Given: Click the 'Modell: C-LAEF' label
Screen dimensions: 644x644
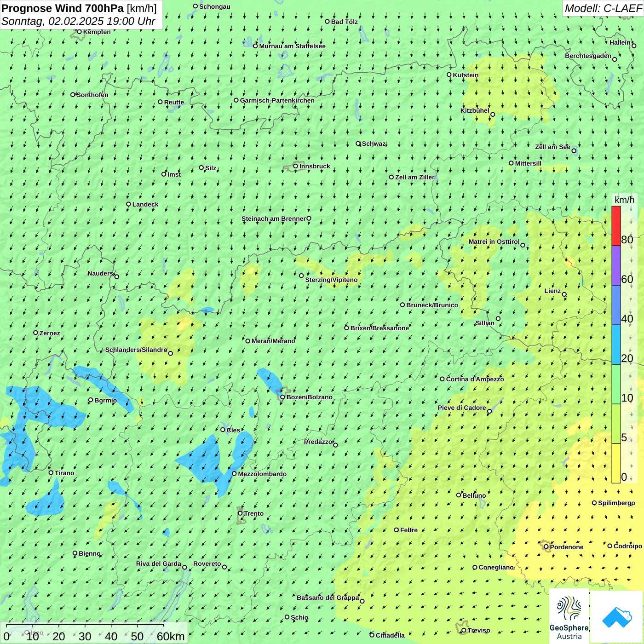Looking at the screenshot, I should (x=603, y=8).
